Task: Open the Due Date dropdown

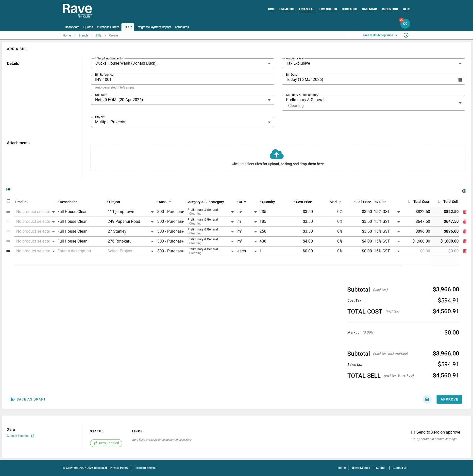Action: [x=269, y=100]
